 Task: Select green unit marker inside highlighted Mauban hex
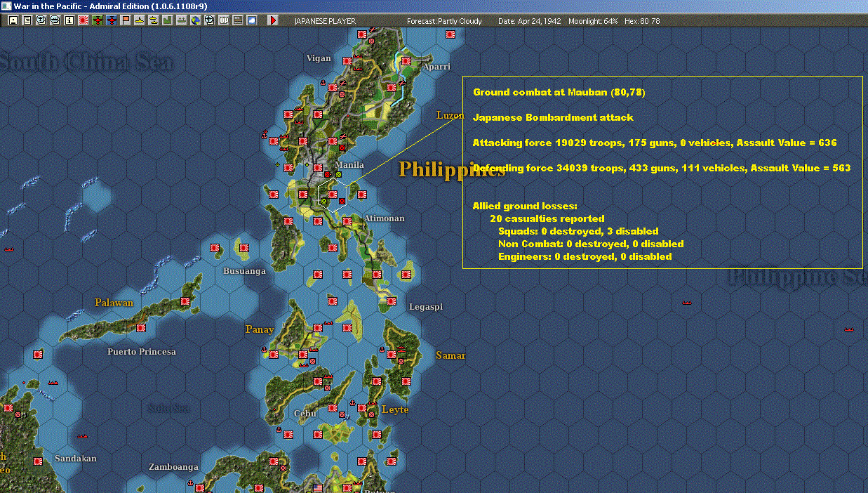(x=324, y=202)
